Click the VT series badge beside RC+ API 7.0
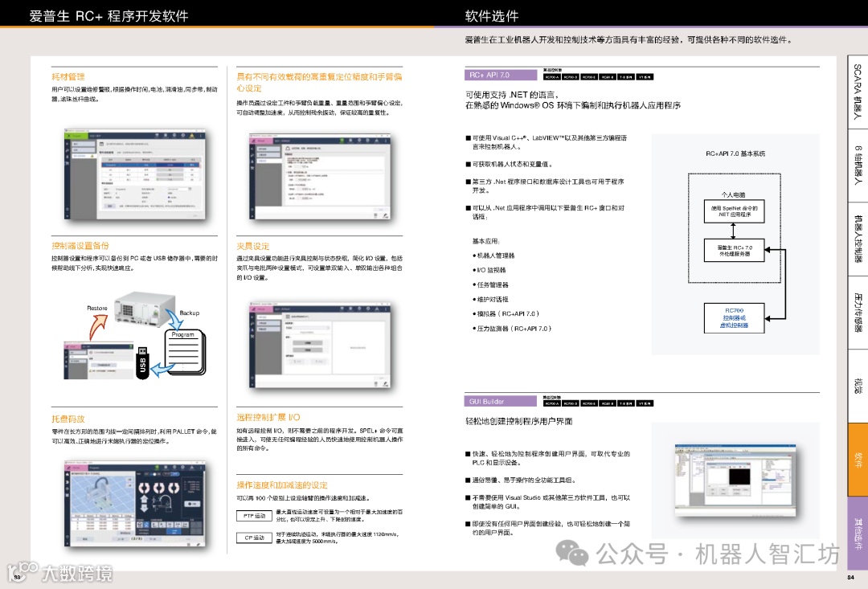This screenshot has width=868, height=589. click(x=645, y=77)
